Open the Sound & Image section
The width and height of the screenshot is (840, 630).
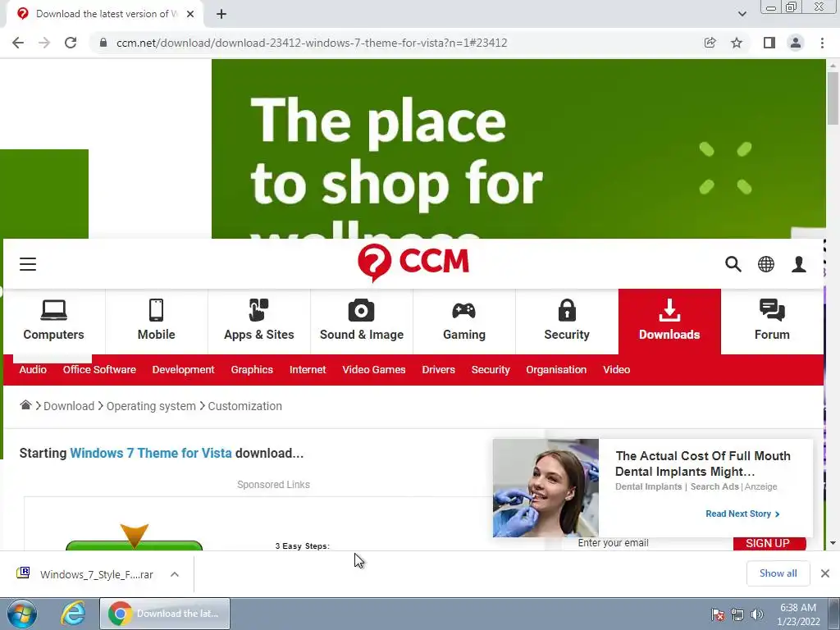[362, 322]
